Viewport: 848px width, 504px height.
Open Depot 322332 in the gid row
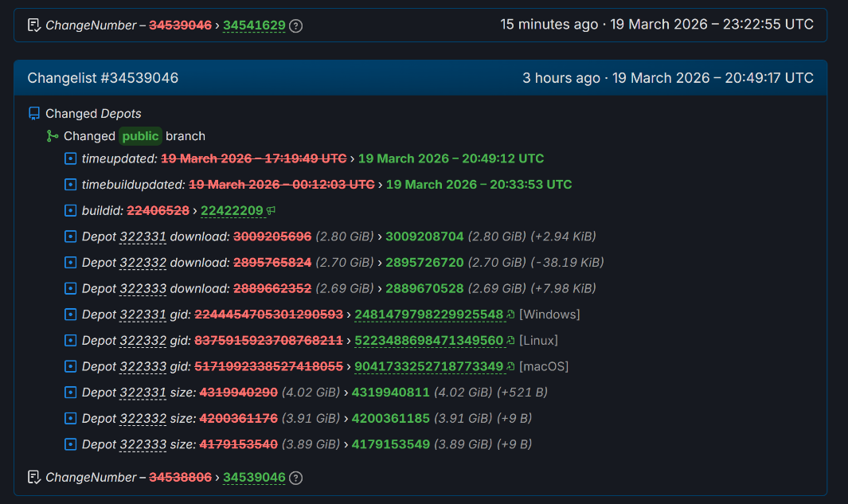(143, 341)
